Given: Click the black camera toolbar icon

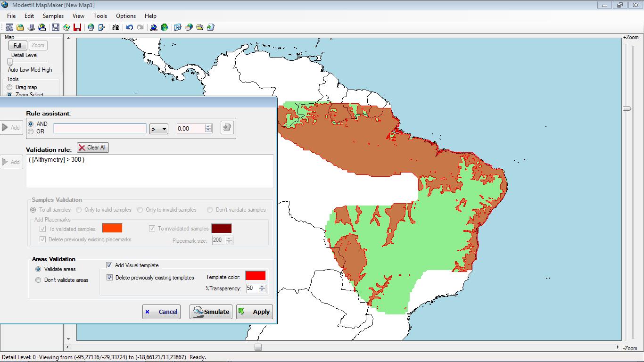Looking at the screenshot, I should point(116,27).
